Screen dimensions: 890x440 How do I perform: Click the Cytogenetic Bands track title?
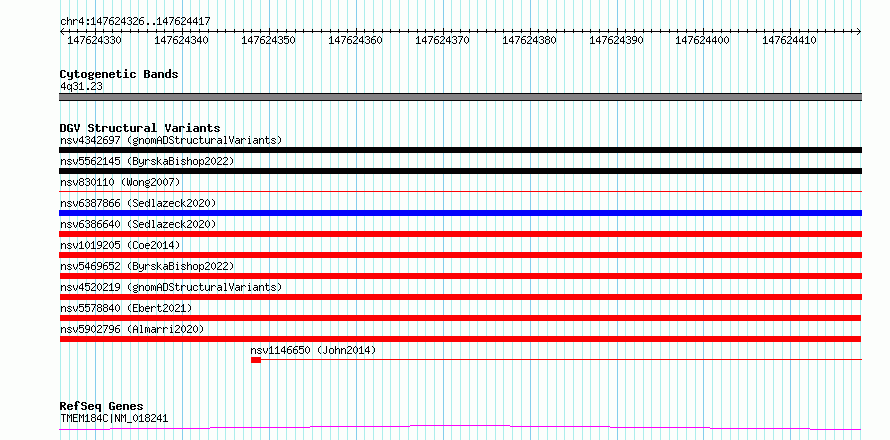point(119,74)
